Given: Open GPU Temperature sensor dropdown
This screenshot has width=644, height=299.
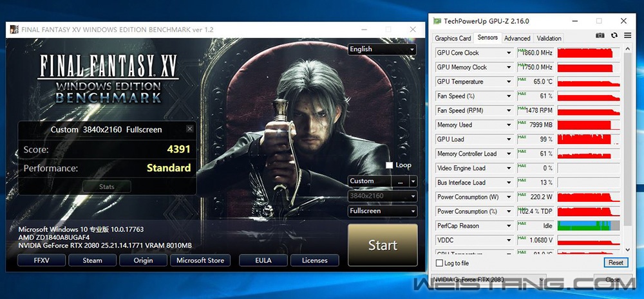Looking at the screenshot, I should (x=509, y=82).
